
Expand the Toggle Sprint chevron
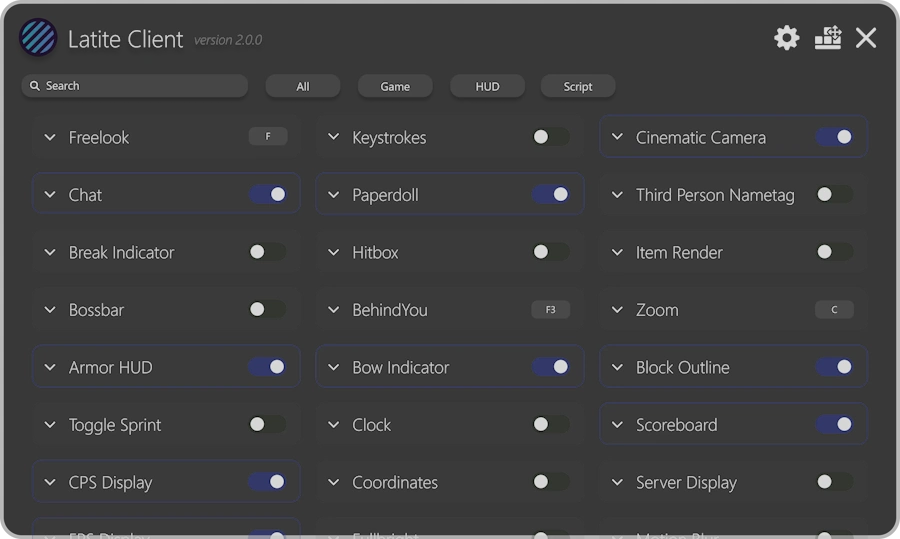point(50,425)
